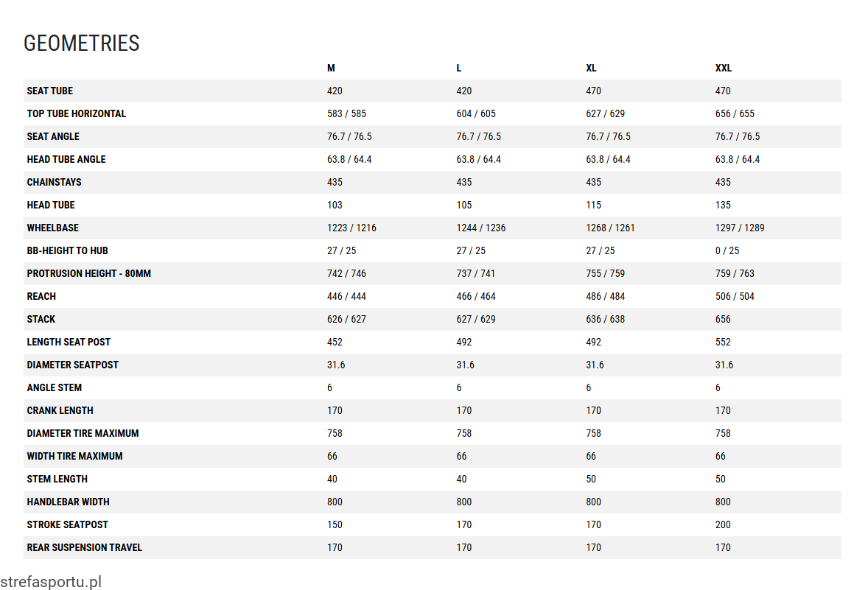The height and width of the screenshot is (590, 868).
Task: Click the REACH value 506 / 504
Action: tap(735, 297)
